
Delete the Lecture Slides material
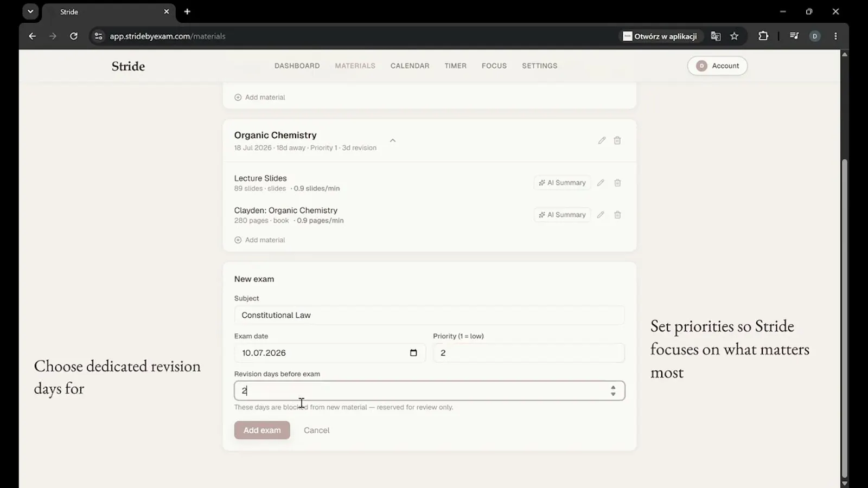[617, 183]
